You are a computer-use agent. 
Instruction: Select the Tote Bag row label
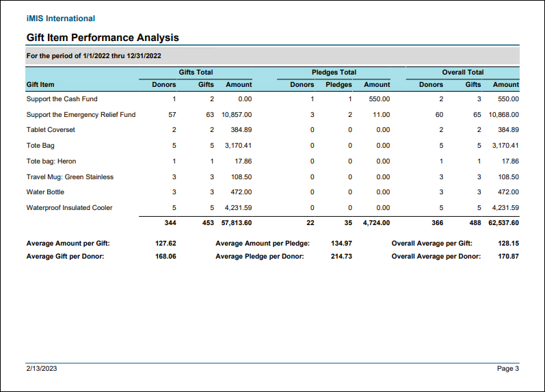pyautogui.click(x=40, y=146)
